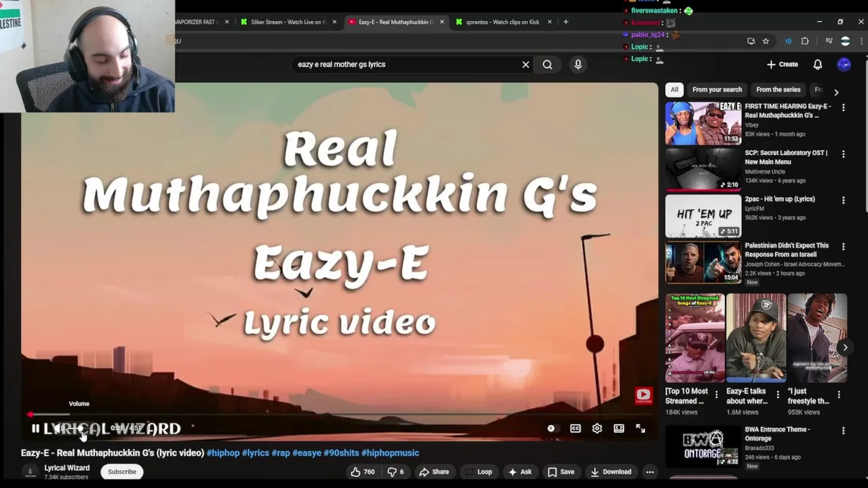Open the 2pac Hit 'em up thumbnail
The height and width of the screenshot is (488, 868).
point(703,216)
